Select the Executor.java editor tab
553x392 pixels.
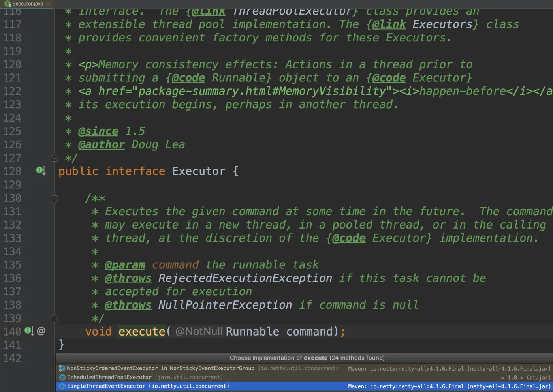pos(27,4)
